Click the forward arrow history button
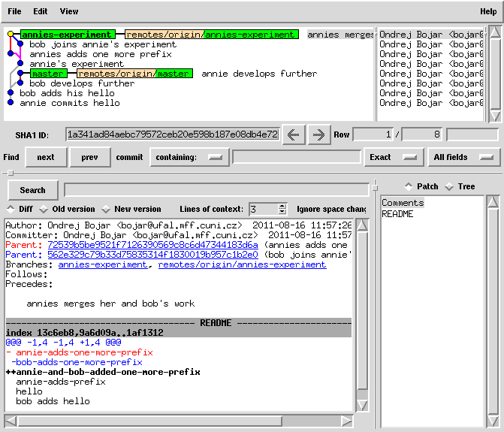The width and height of the screenshot is (504, 432). (318, 134)
